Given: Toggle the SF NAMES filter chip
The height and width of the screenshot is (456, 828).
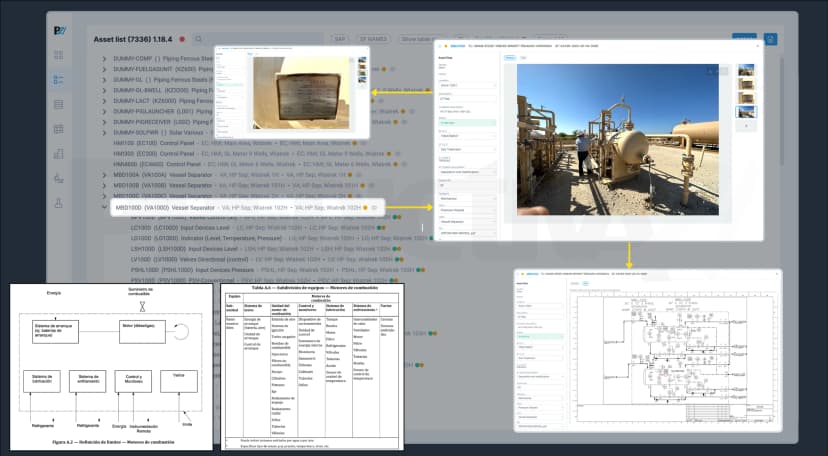Looking at the screenshot, I should (373, 39).
